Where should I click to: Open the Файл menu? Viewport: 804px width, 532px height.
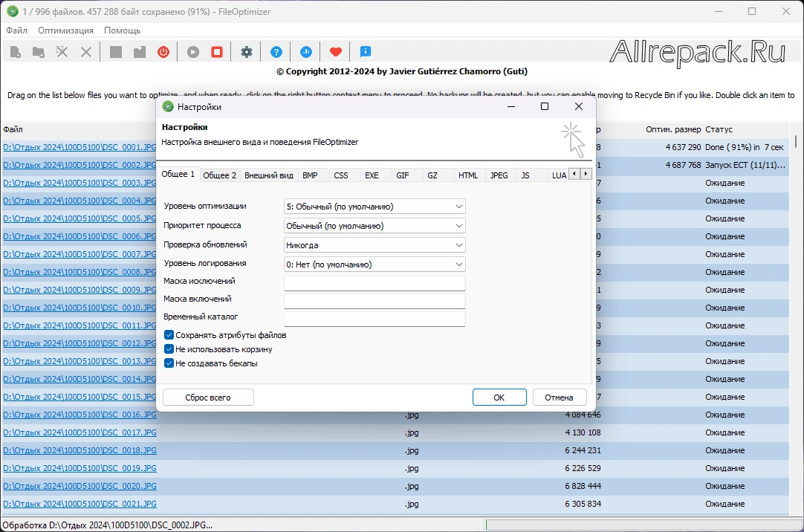pos(16,30)
